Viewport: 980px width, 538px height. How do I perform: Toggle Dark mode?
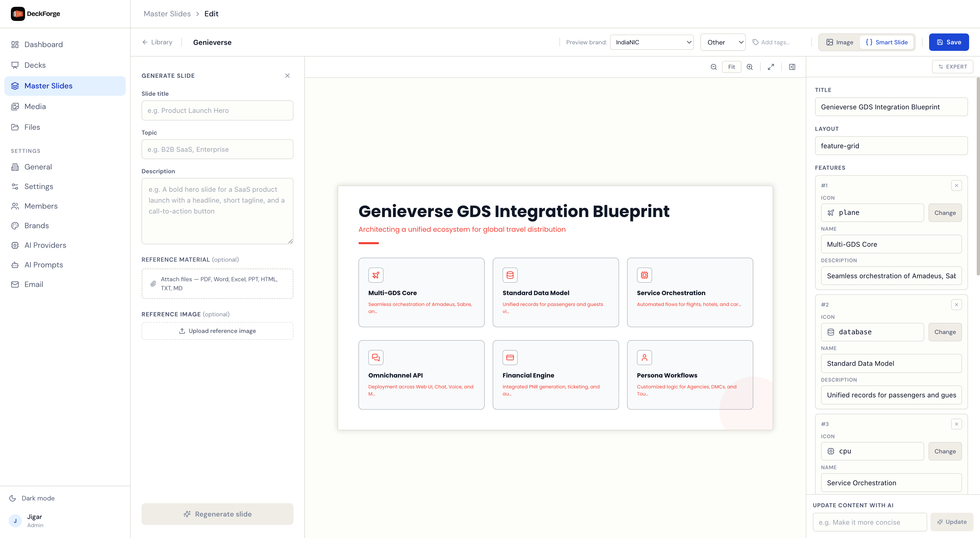[x=32, y=498]
